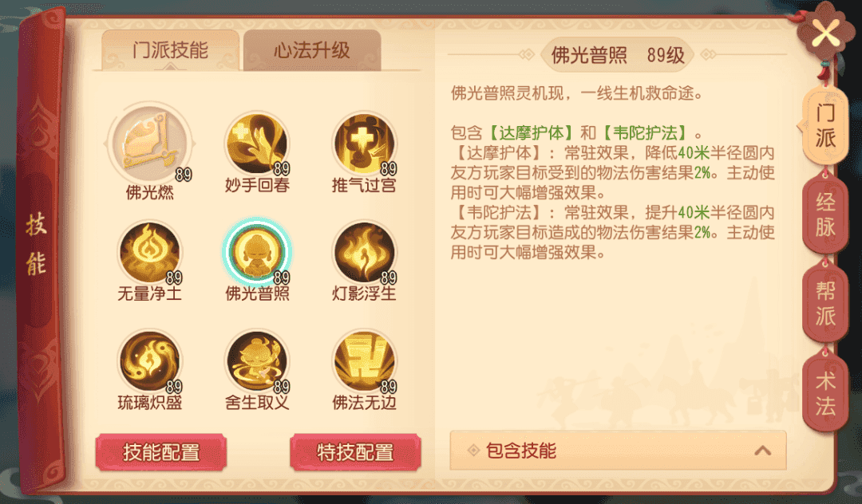Image resolution: width=862 pixels, height=504 pixels.
Task: Collapse the 包含技能 panel chevron
Action: tap(762, 451)
